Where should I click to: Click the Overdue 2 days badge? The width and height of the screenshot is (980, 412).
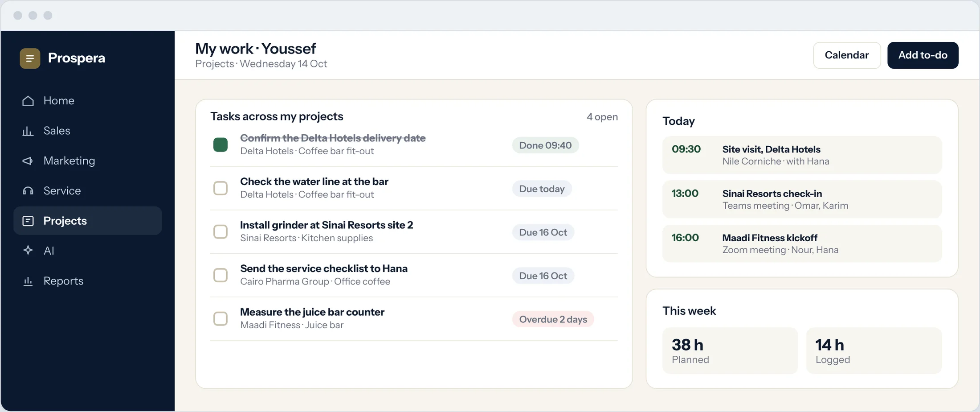pos(553,319)
